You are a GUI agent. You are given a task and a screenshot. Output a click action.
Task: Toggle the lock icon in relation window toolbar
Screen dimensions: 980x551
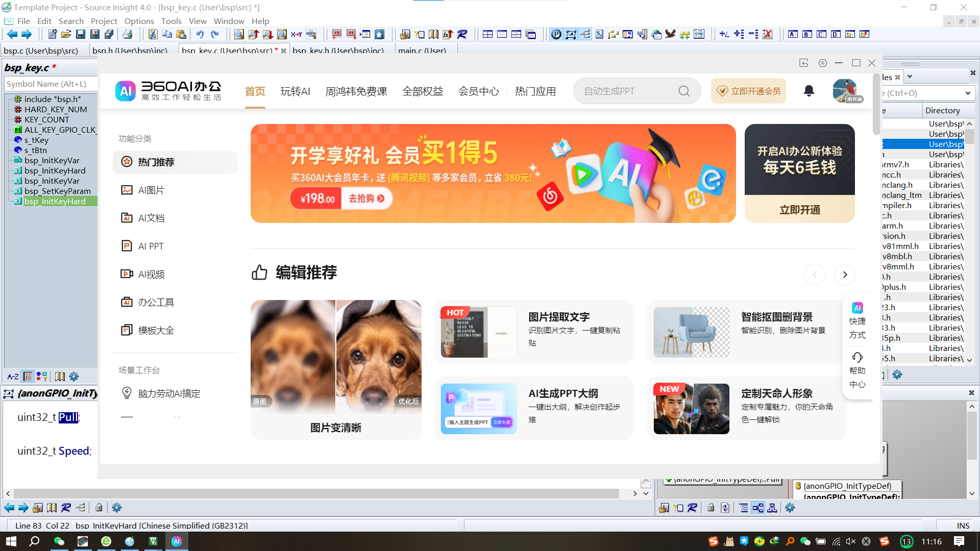pyautogui.click(x=710, y=508)
